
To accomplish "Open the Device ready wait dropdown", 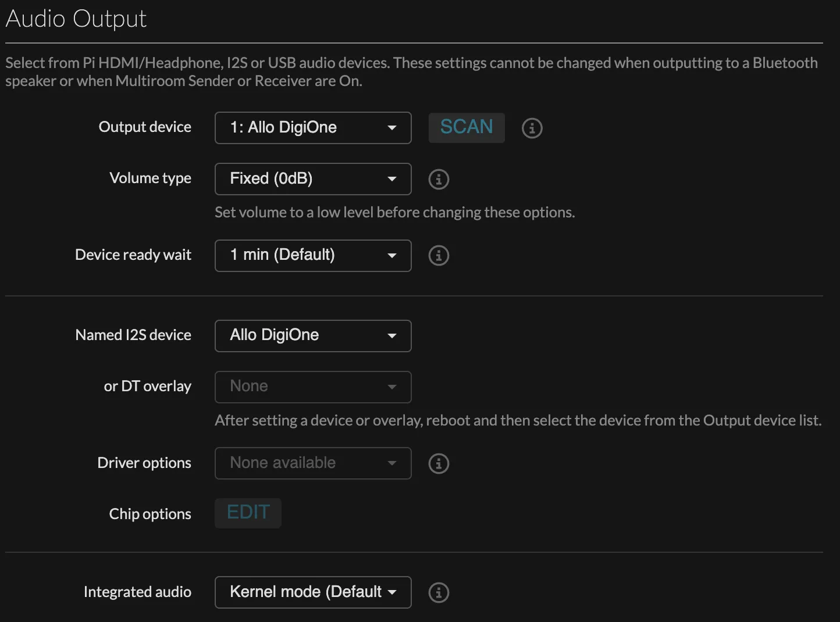I will [313, 256].
